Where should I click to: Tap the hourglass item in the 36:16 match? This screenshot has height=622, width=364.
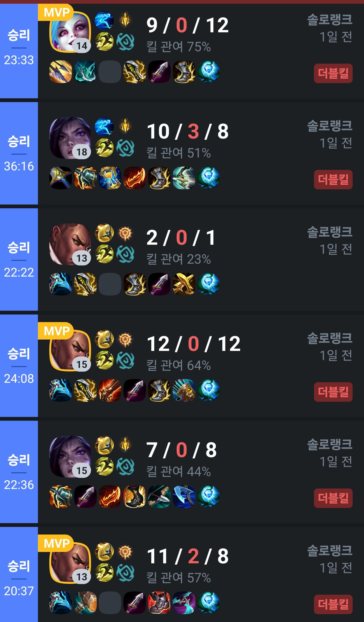click(110, 178)
